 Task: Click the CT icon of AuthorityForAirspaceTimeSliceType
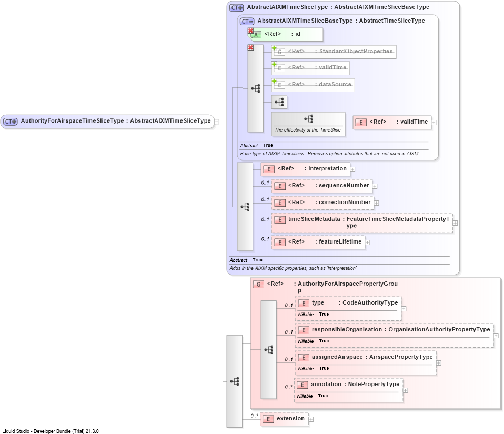pos(11,122)
